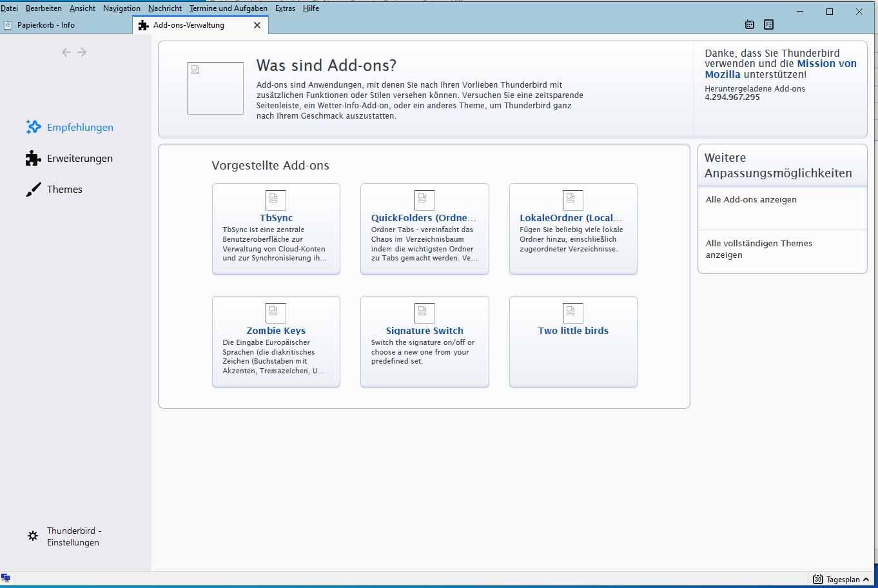Click the Signature Switch add-on icon
The image size is (878, 588).
click(x=424, y=313)
